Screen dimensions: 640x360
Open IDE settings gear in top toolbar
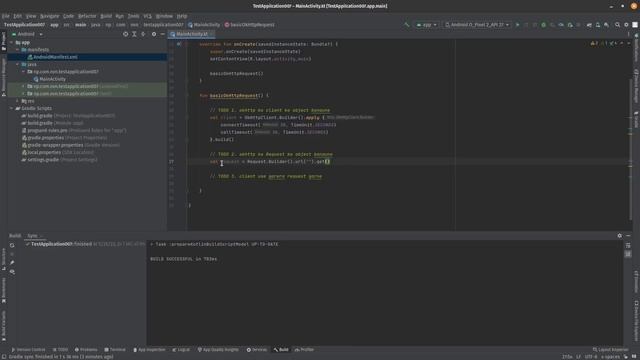click(x=626, y=25)
